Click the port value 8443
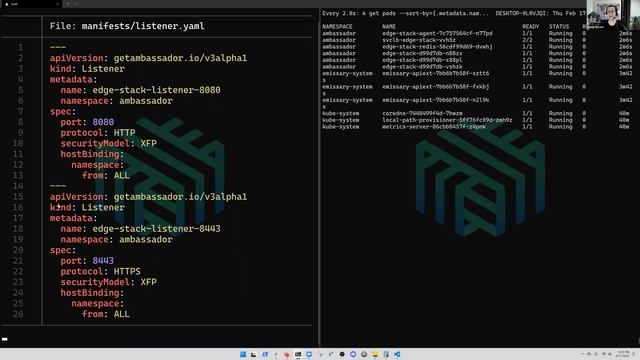This screenshot has width=640, height=360. click(x=103, y=260)
